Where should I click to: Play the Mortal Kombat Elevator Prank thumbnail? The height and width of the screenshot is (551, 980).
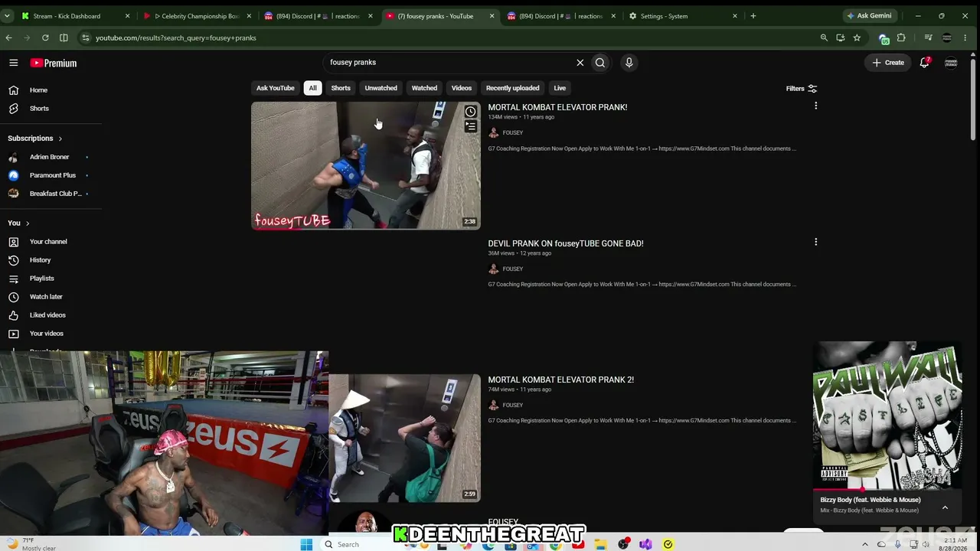[x=366, y=165]
